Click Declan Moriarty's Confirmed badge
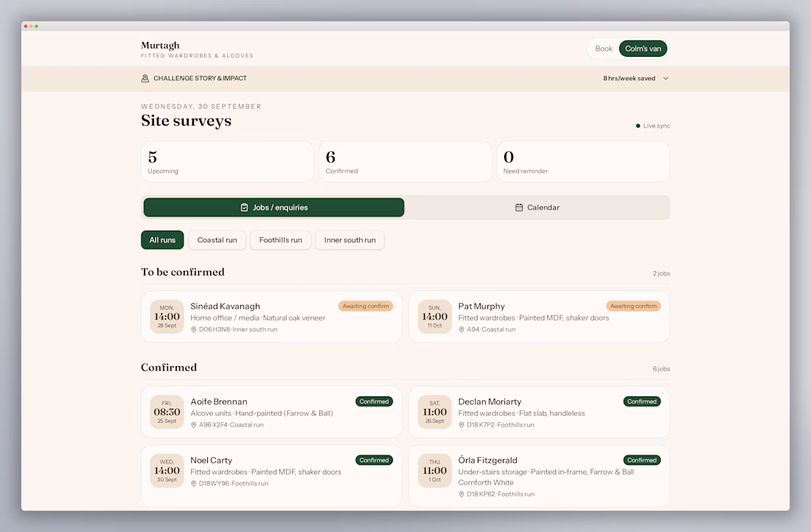Screen dimensions: 811x532 (x=642, y=402)
